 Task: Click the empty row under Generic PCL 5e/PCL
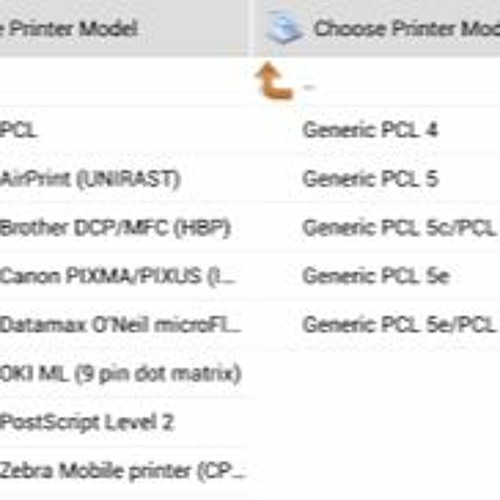pyautogui.click(x=377, y=374)
